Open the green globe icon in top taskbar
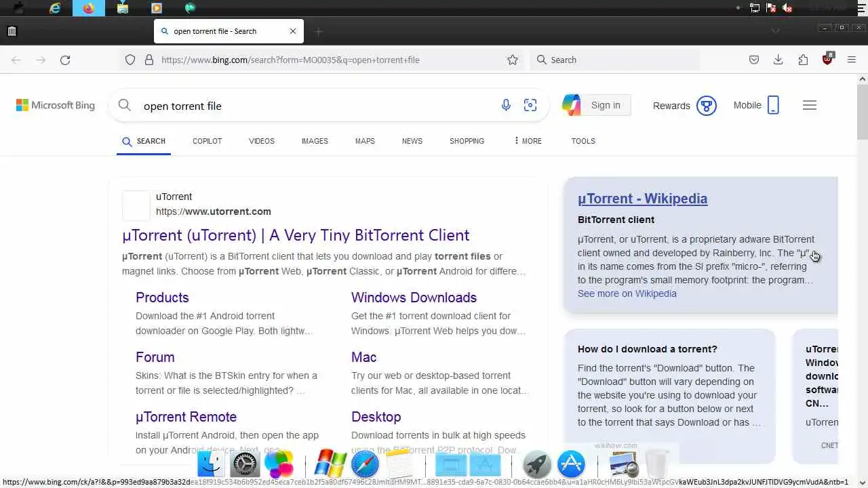 tap(191, 8)
